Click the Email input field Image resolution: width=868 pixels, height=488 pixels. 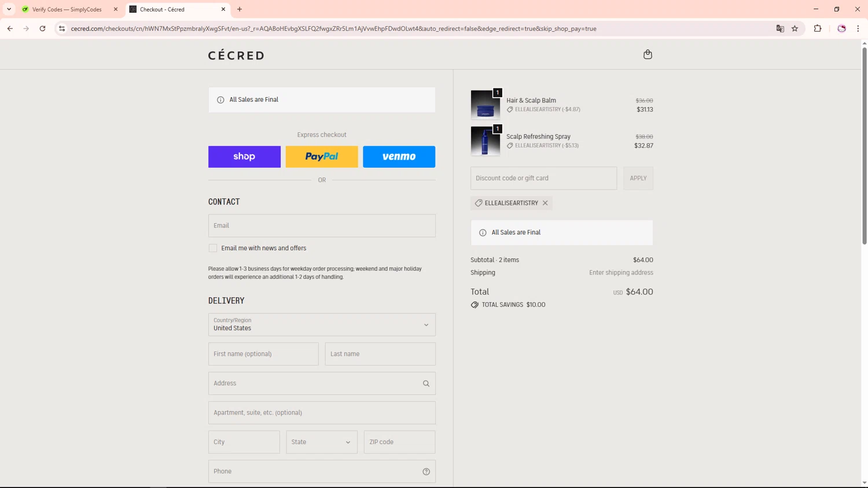tap(322, 225)
